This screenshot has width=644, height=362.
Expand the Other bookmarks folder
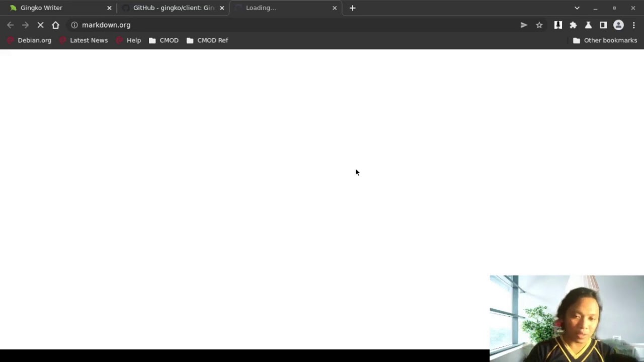605,41
